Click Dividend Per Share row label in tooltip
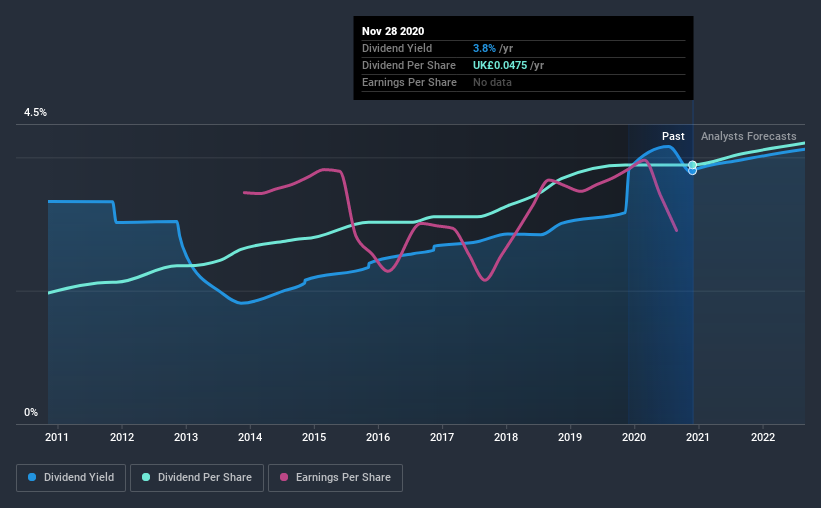This screenshot has height=508, width=821. coord(408,65)
